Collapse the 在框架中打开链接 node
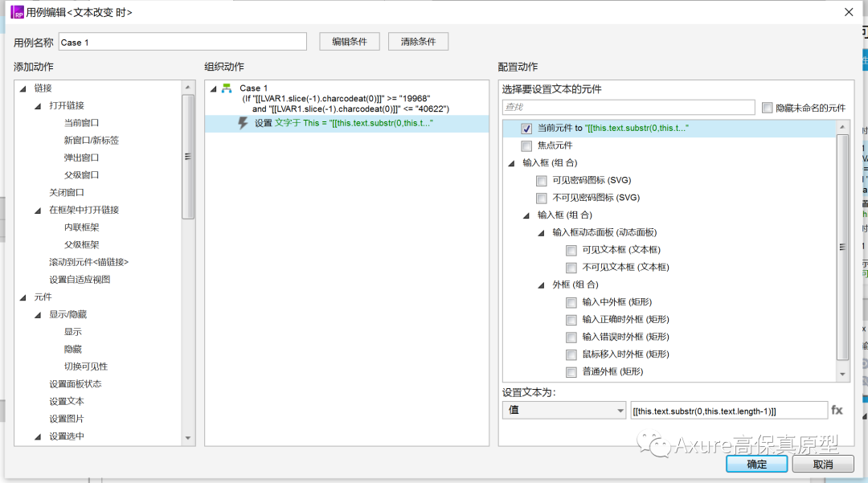Image resolution: width=868 pixels, height=483 pixels. click(39, 211)
